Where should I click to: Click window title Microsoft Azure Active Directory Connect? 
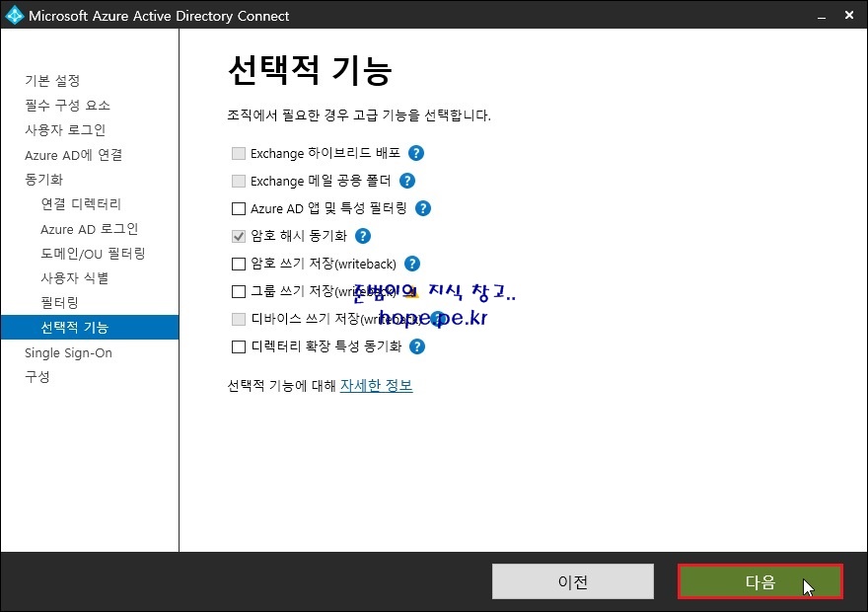pos(159,16)
